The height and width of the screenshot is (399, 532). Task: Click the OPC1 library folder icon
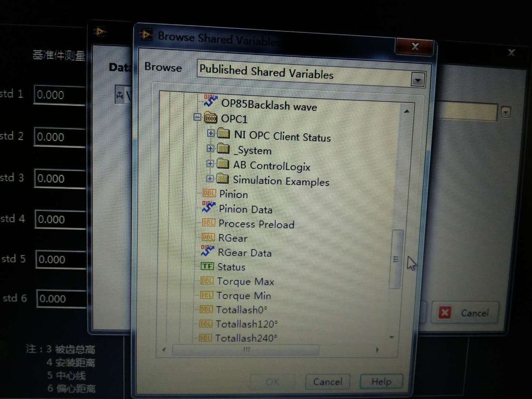pyautogui.click(x=211, y=118)
